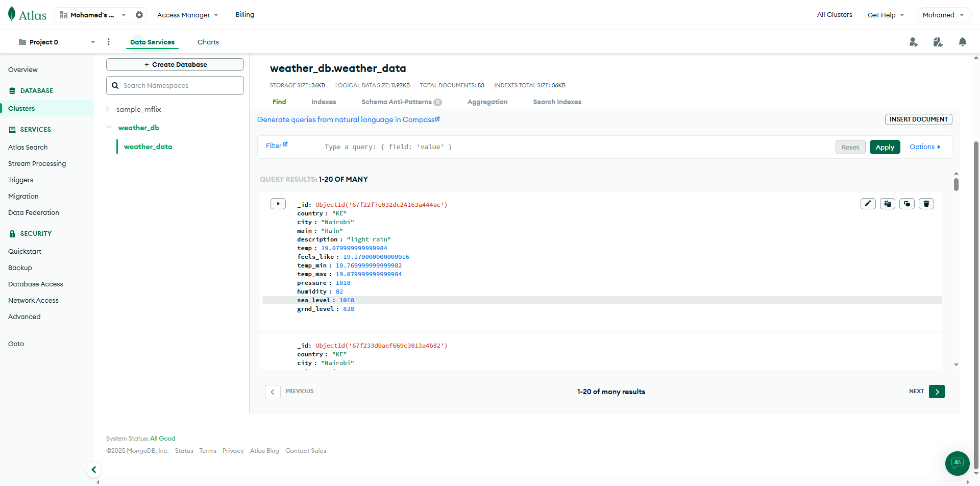Image resolution: width=980 pixels, height=486 pixels.
Task: Open Atlas Search in sidebar
Action: tap(28, 147)
